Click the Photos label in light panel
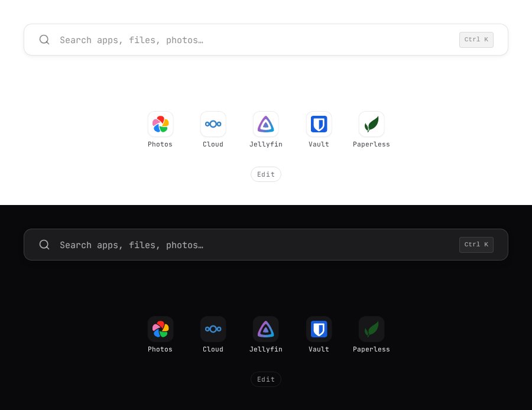 tap(160, 144)
